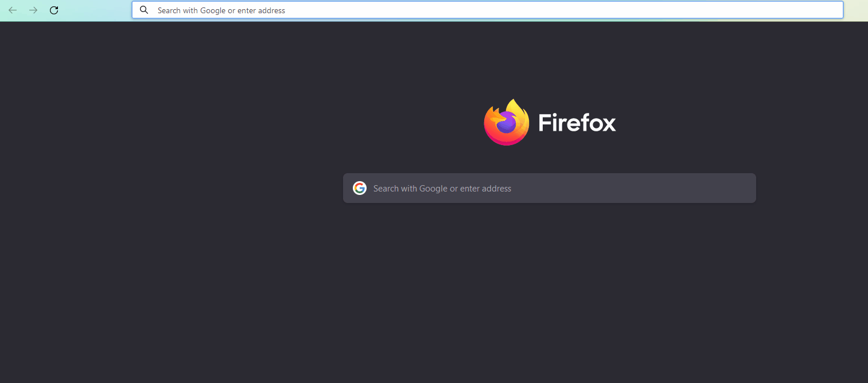The image size is (868, 383).
Task: Click the Firefox wordmark next to the logo
Action: pos(576,122)
